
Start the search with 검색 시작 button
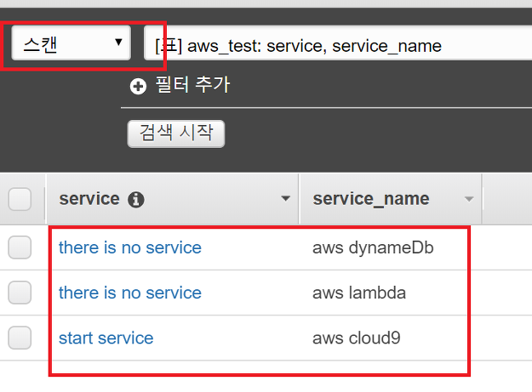point(175,134)
